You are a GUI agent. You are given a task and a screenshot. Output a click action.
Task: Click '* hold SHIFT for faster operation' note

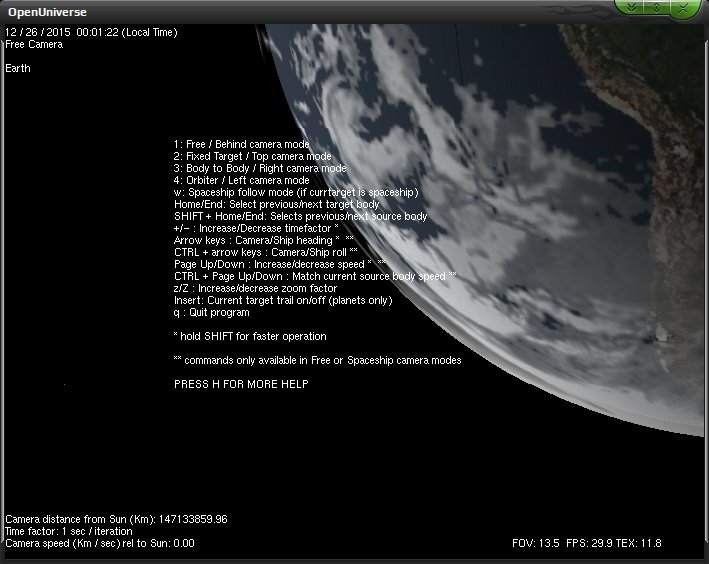point(250,336)
